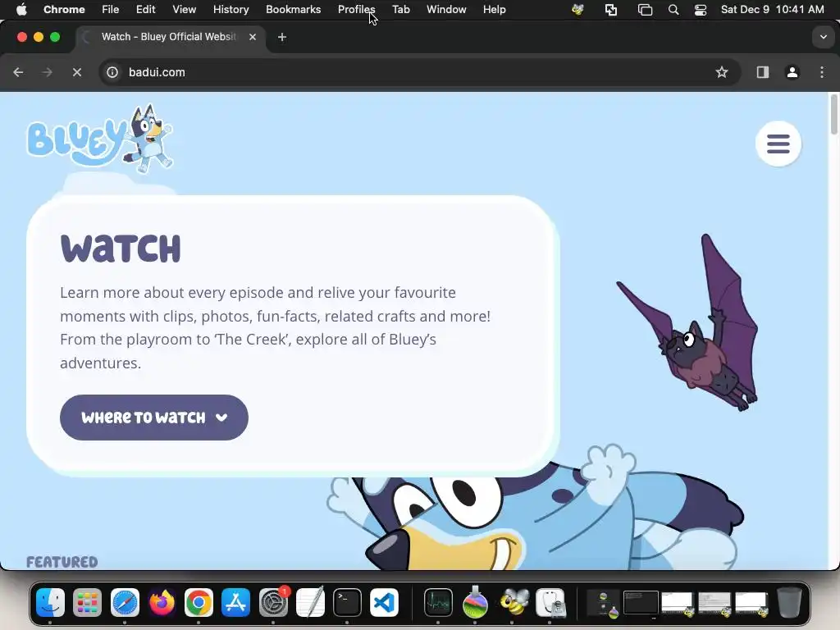Click Chrome icon in the Dock
This screenshot has width=840, height=630.
click(199, 603)
